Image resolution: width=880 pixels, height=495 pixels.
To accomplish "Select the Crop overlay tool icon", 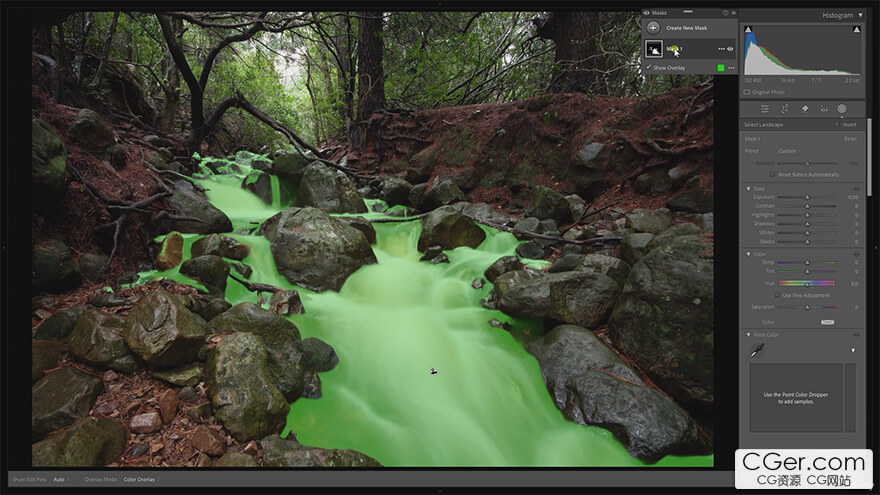I will (x=785, y=109).
